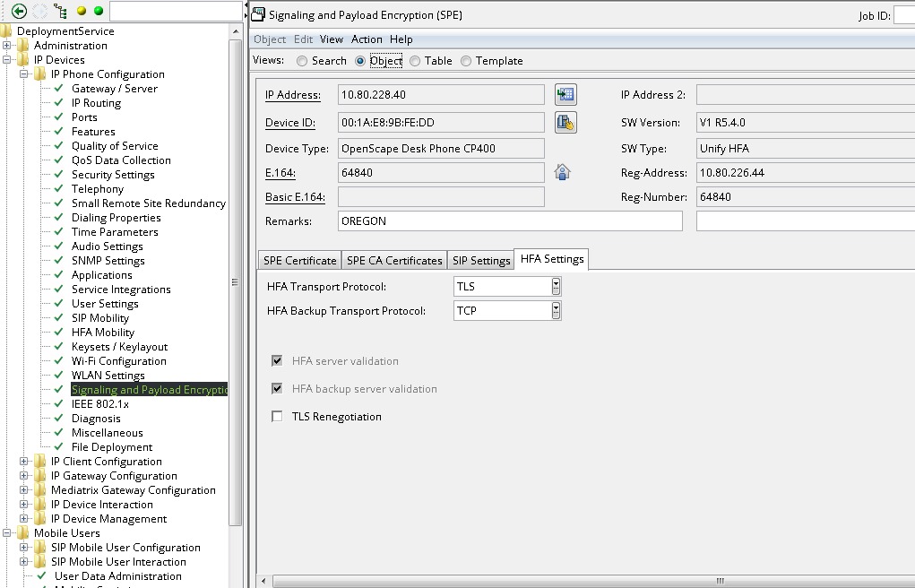Click the SPE window title icon
915x588 pixels.
[258, 14]
